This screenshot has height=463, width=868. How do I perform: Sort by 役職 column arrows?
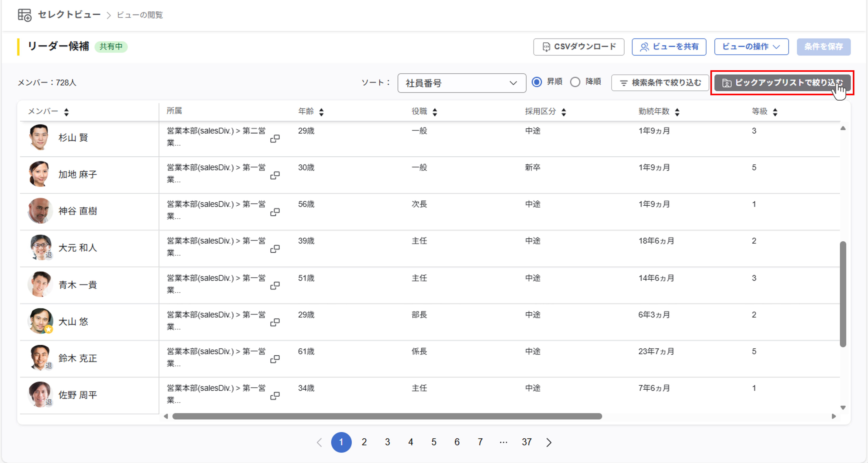[435, 112]
